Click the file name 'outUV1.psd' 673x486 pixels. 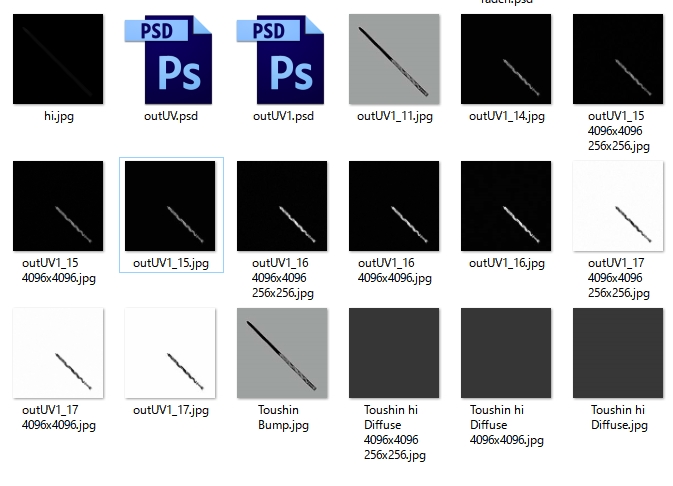tap(283, 116)
